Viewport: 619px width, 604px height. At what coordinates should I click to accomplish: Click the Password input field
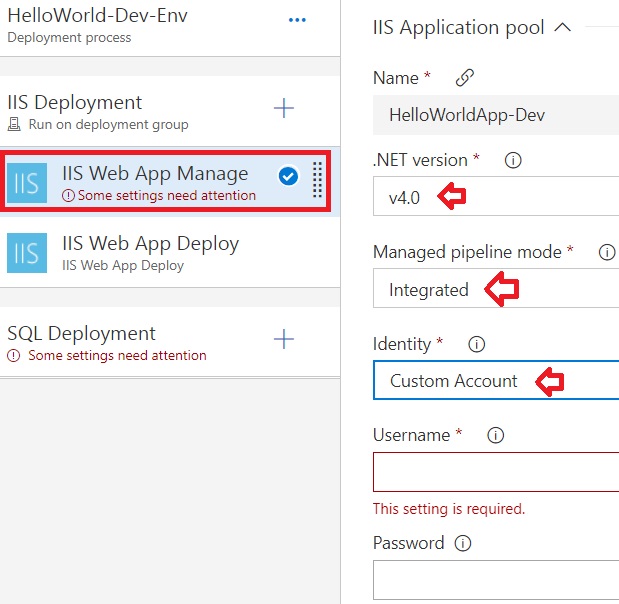496,580
